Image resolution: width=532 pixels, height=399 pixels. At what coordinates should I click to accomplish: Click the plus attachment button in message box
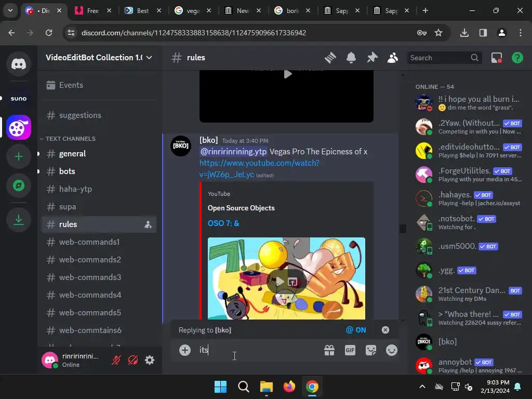(185, 350)
